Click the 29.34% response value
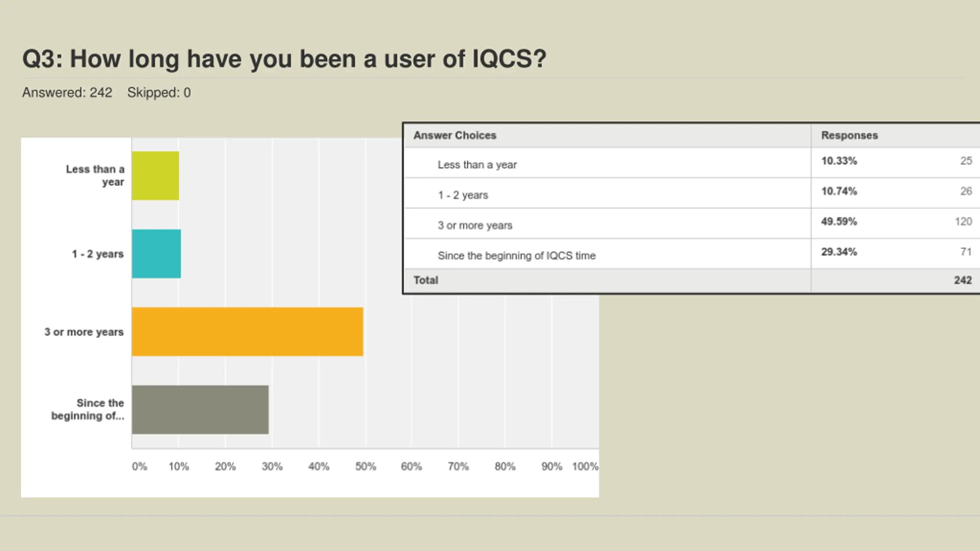 click(839, 252)
